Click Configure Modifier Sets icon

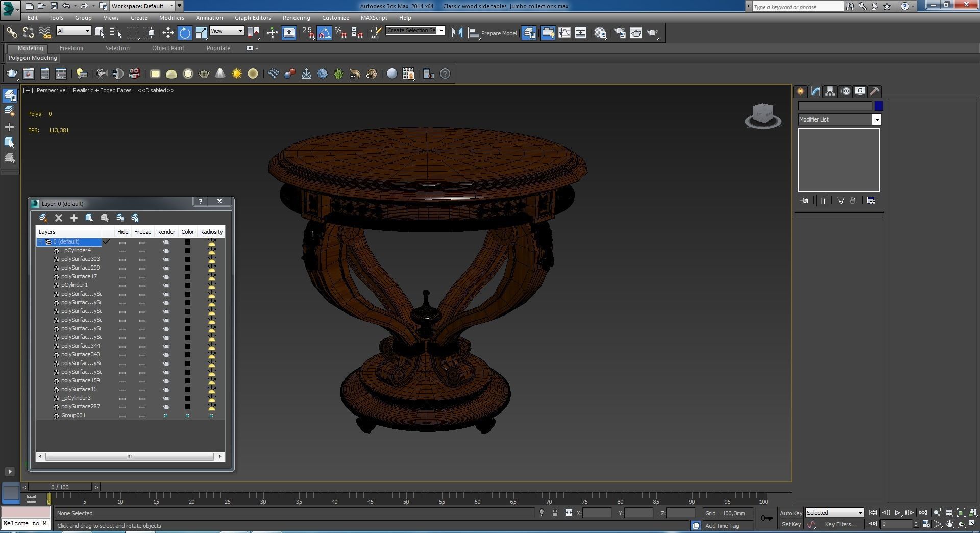click(x=871, y=201)
